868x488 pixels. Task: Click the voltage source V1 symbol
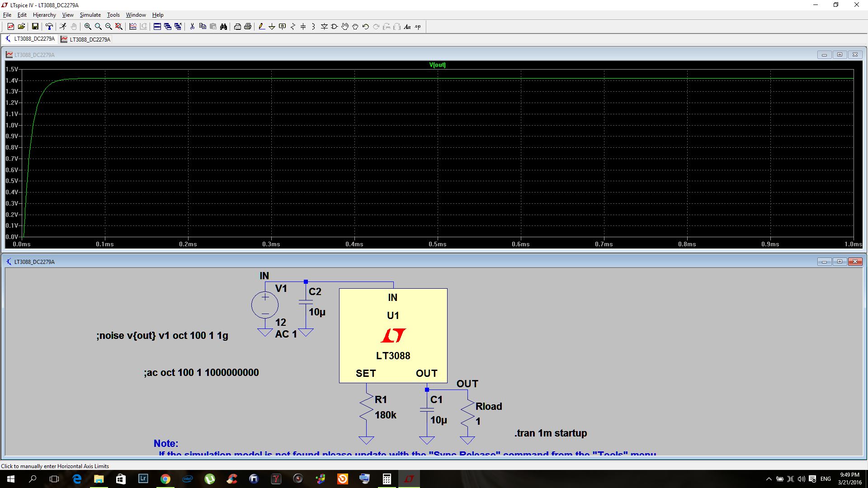pyautogui.click(x=265, y=305)
